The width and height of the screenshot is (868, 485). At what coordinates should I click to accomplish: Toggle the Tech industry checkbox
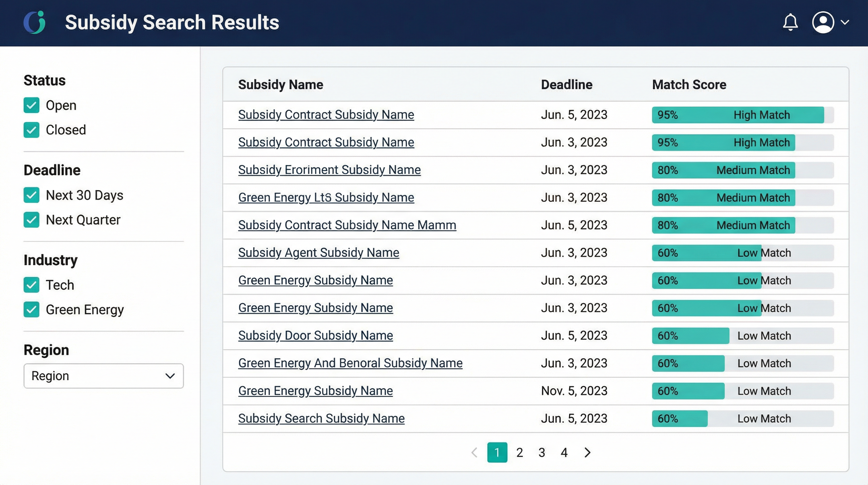(x=31, y=285)
